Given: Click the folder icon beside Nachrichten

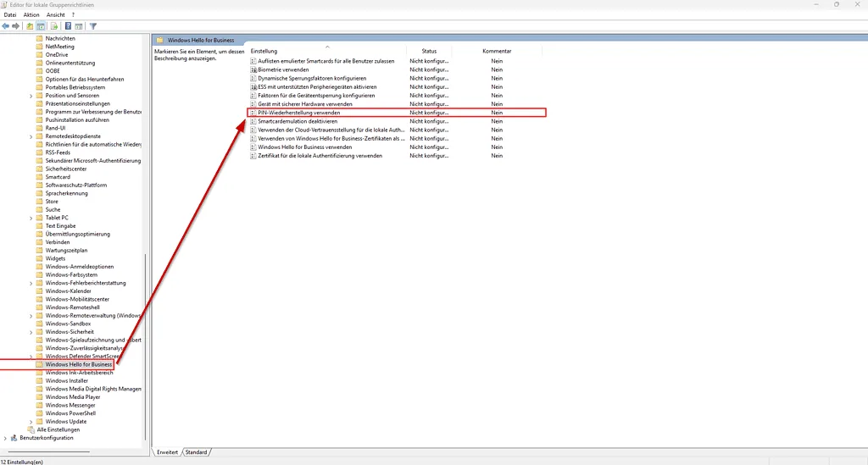Looking at the screenshot, I should [x=39, y=39].
